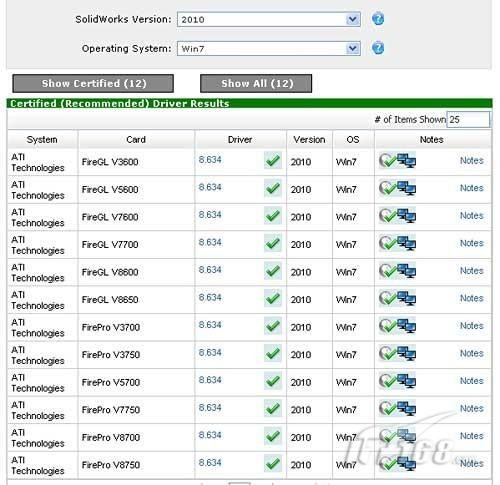
Task: Open help icon beside SolidWorks Version
Action: [x=378, y=19]
